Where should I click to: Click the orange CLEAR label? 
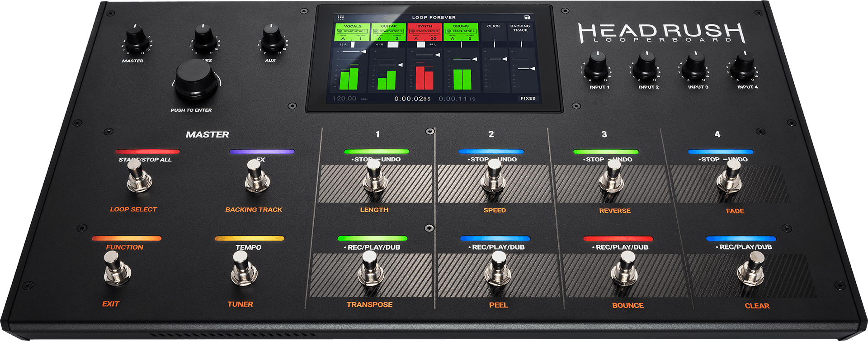(757, 306)
